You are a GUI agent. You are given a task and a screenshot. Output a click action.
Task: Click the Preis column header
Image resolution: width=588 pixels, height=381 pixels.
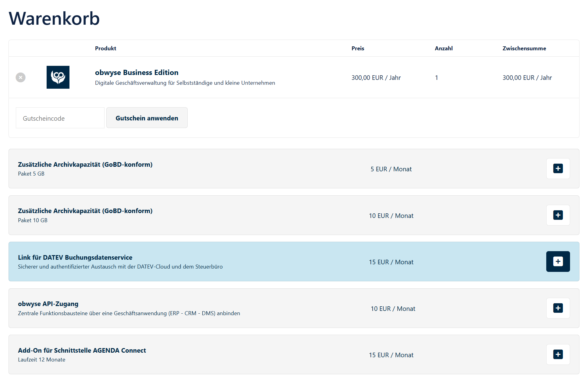click(x=358, y=48)
